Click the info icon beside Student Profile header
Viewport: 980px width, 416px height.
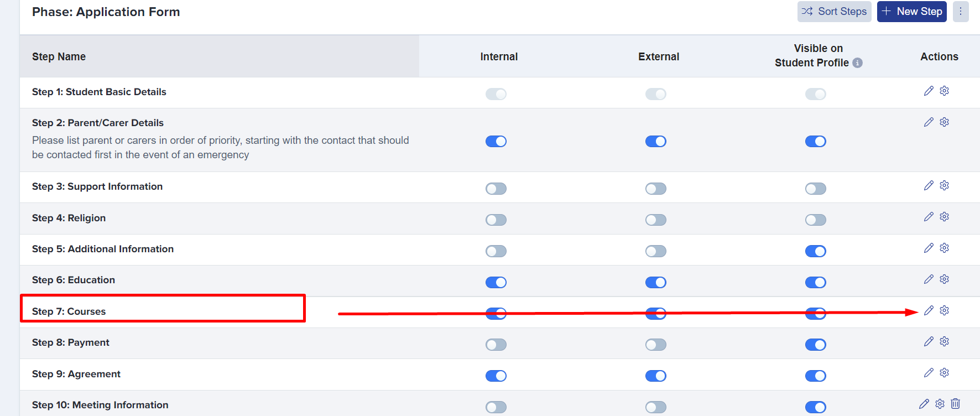click(x=857, y=63)
